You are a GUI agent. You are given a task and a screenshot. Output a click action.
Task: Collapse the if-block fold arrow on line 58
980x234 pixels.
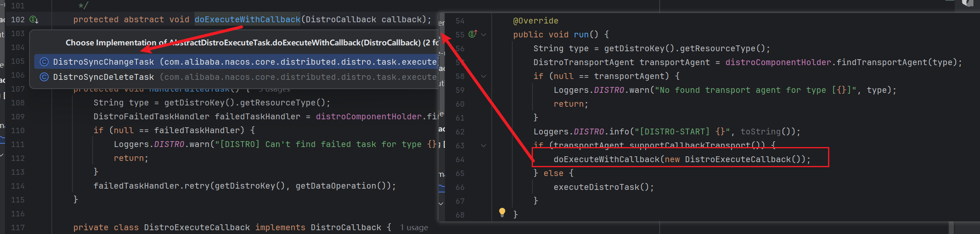coord(484,76)
